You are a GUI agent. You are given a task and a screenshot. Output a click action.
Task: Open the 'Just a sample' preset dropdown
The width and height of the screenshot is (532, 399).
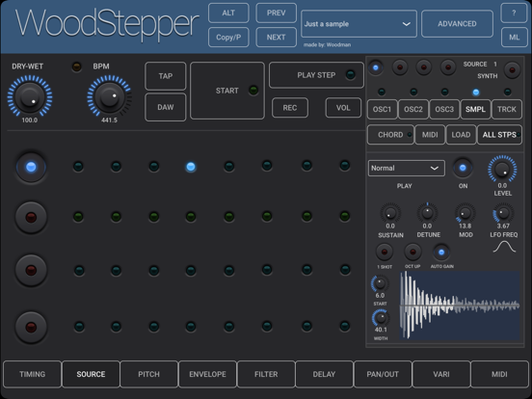[359, 24]
